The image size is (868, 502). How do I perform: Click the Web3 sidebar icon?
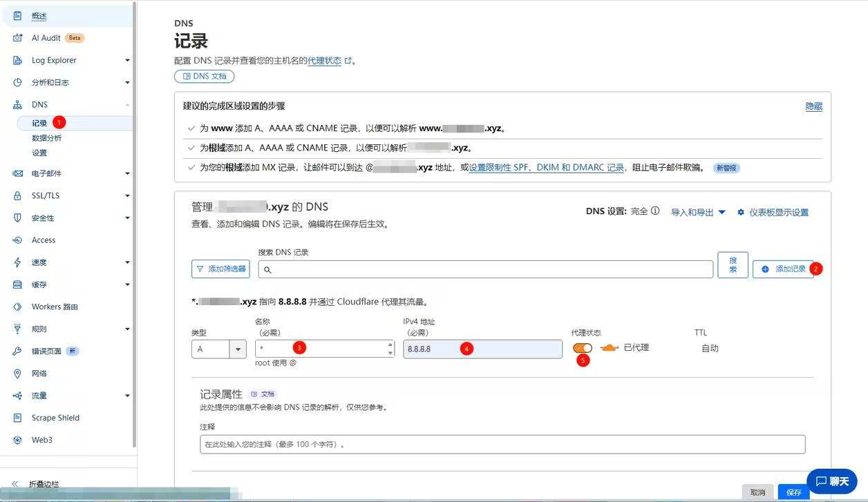pyautogui.click(x=18, y=440)
